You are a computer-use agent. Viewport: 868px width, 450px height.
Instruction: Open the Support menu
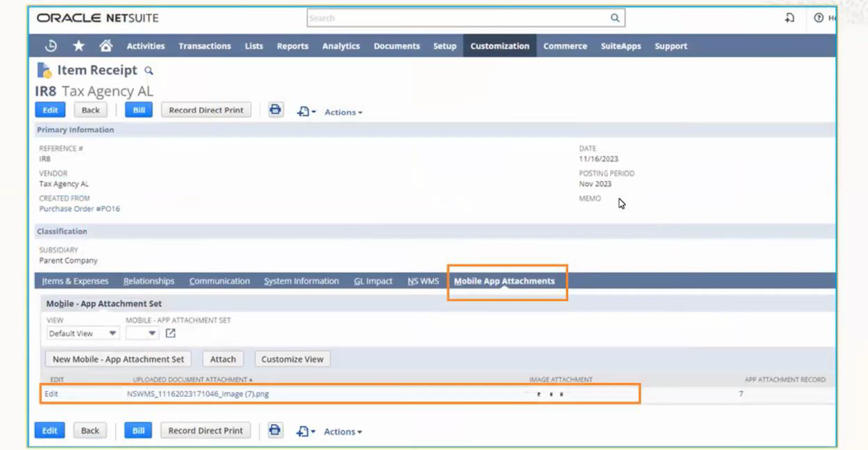pyautogui.click(x=671, y=46)
